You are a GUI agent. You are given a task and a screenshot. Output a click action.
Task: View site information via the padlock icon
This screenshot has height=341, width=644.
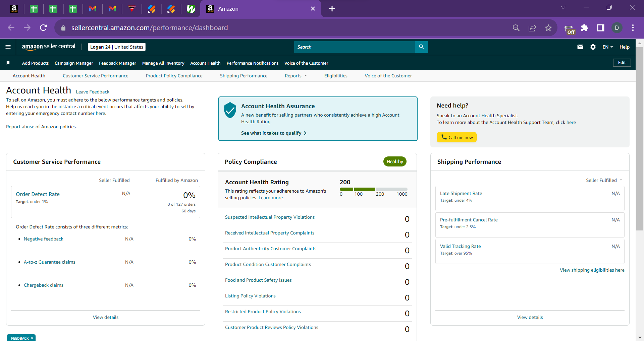click(63, 28)
